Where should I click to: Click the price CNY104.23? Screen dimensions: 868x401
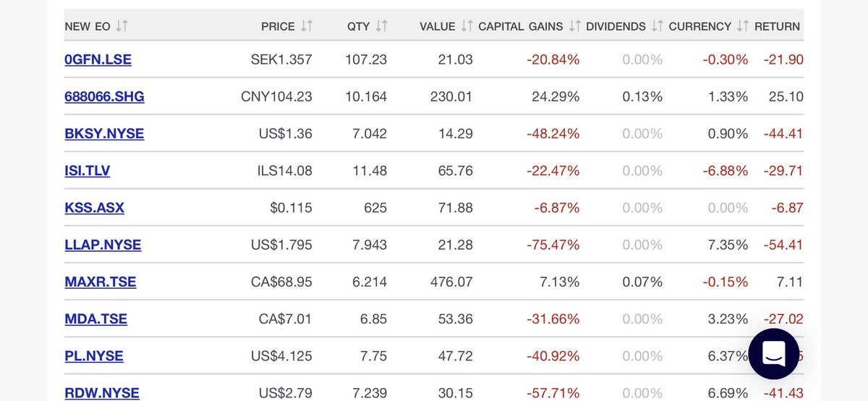[276, 96]
